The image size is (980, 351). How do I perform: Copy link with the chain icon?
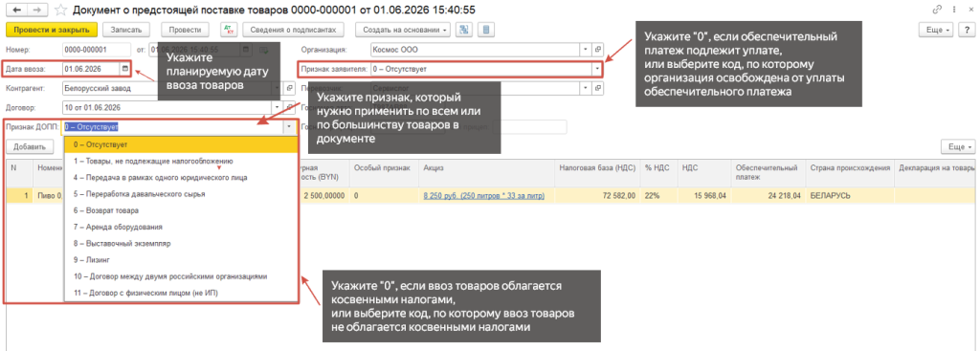937,10
